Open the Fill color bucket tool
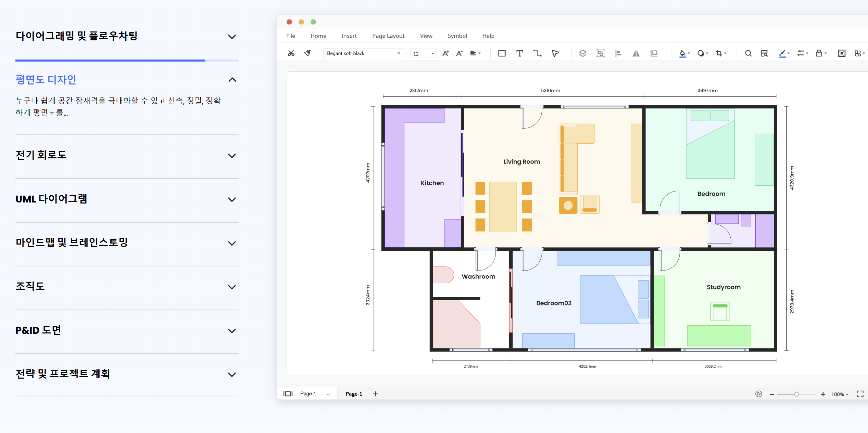This screenshot has height=433, width=868. (684, 53)
